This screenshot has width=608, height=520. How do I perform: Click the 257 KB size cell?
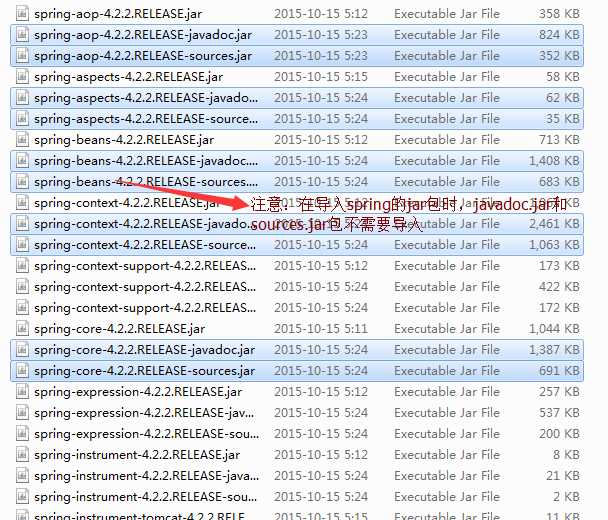pyautogui.click(x=559, y=392)
